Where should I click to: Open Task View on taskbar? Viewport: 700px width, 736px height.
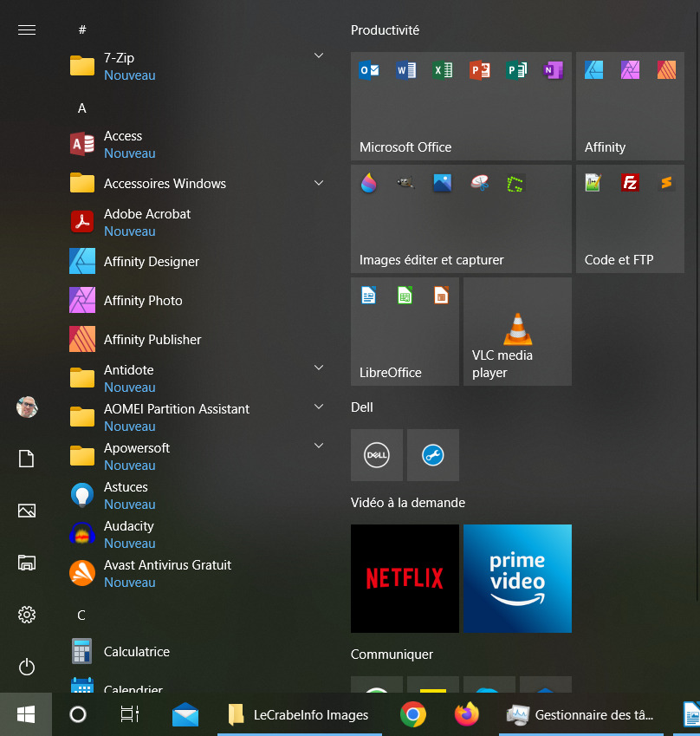tap(129, 714)
